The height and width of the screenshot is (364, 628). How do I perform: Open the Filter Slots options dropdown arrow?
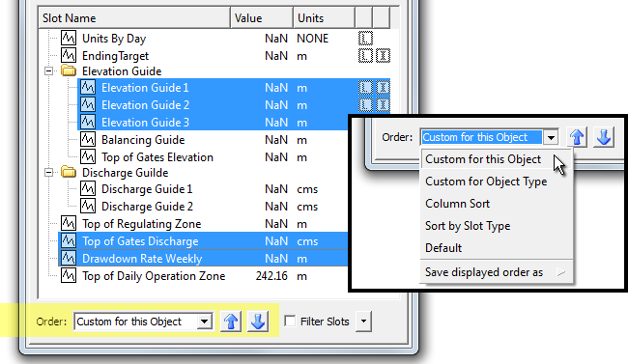point(363,322)
